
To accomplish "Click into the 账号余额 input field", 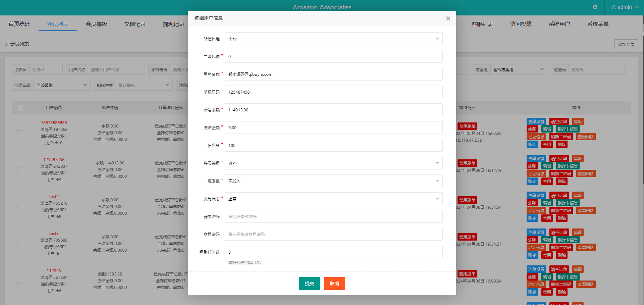I will tap(333, 110).
